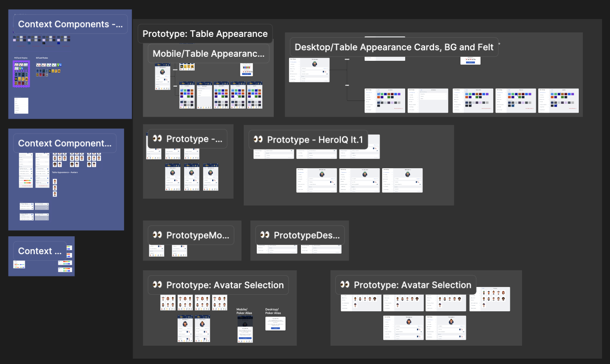Select the Mobile/Table Appearanc... frame label
The height and width of the screenshot is (364, 610).
click(208, 54)
